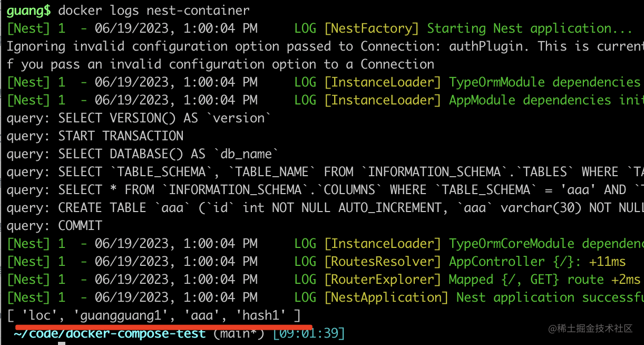Click the [09:01:39] prompt timestamp

click(x=308, y=333)
